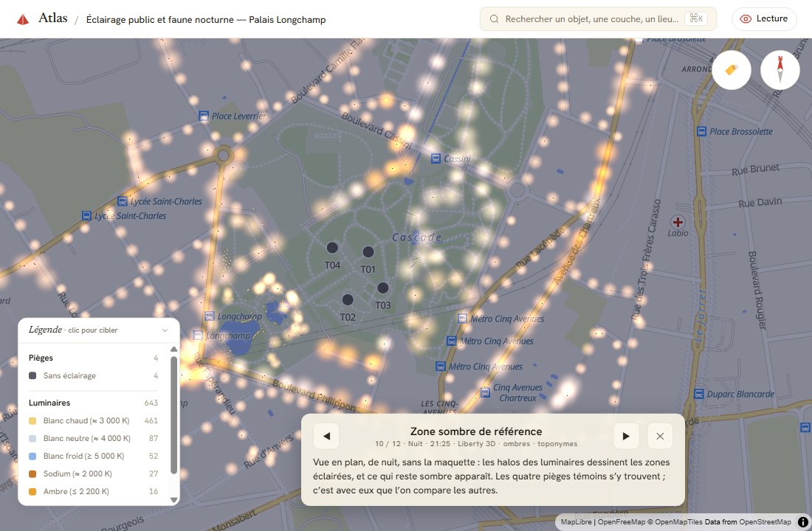Target Blanc chaud (≈ 3 000 K) legend entry
This screenshot has width=812, height=531.
point(94,421)
